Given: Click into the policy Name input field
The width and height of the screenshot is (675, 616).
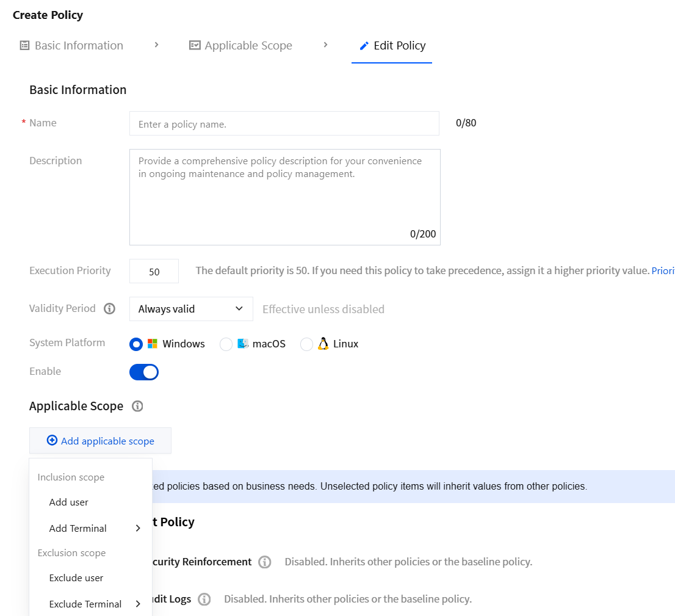Looking at the screenshot, I should coord(284,124).
